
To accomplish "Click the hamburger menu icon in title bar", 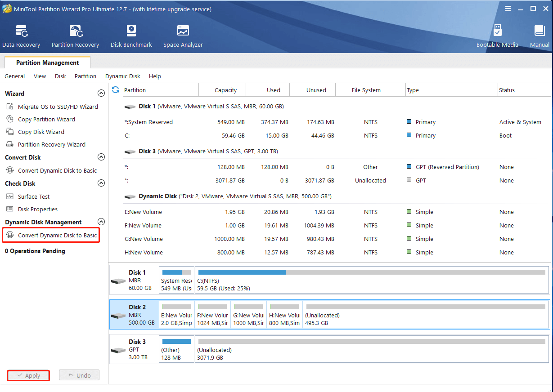I will click(x=508, y=9).
